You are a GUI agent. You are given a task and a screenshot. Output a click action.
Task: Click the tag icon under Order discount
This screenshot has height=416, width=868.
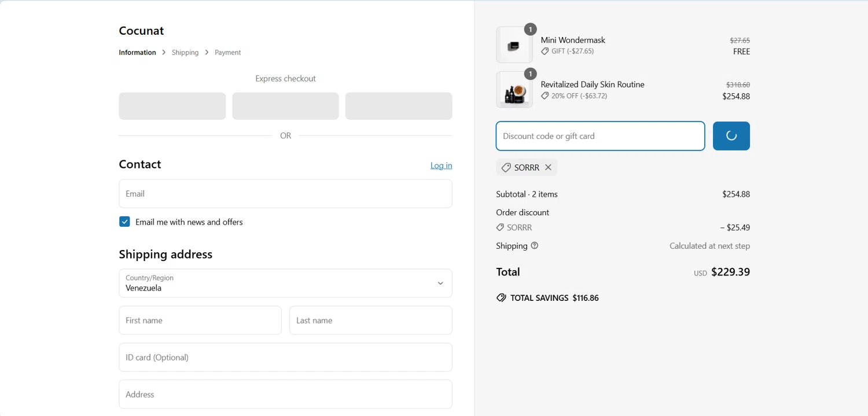point(500,227)
